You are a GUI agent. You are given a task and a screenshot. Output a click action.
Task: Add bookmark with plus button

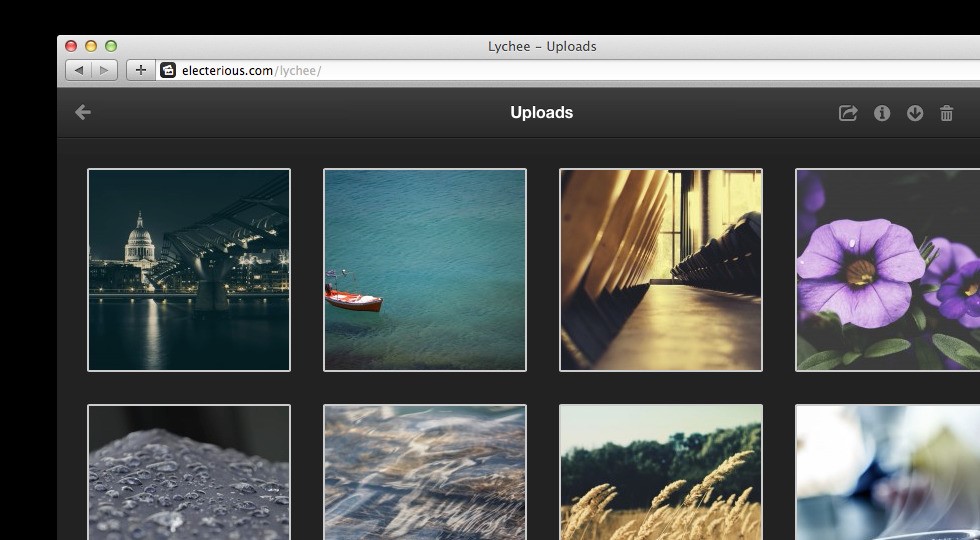tap(141, 70)
